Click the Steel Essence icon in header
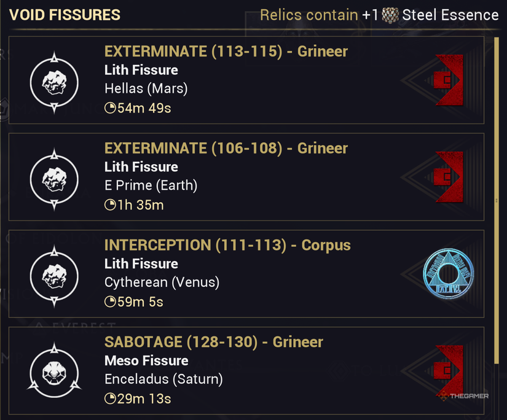507x420 pixels. click(x=390, y=15)
